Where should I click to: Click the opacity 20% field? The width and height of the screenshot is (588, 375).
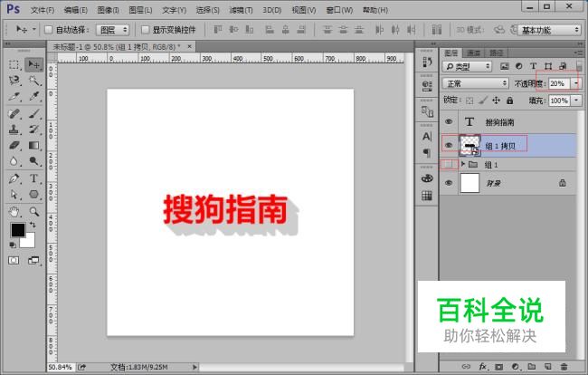(x=559, y=83)
